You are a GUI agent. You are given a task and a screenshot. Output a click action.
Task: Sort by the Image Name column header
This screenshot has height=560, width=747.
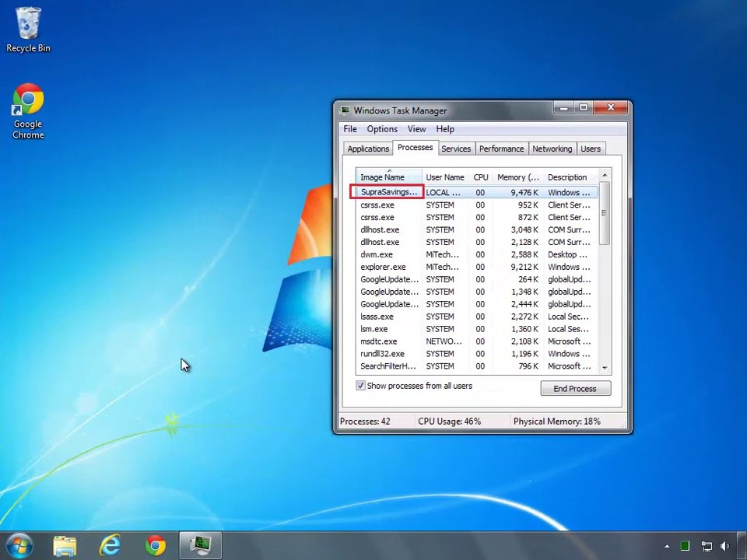[389, 177]
